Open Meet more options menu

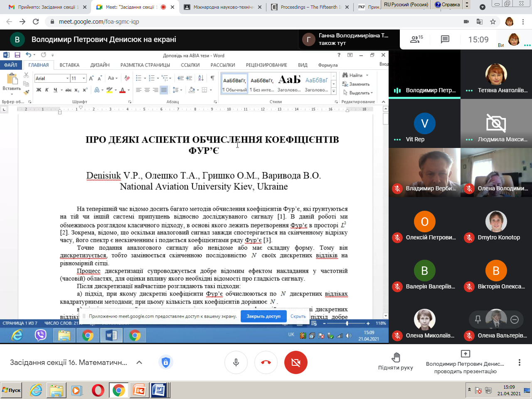[x=519, y=362]
